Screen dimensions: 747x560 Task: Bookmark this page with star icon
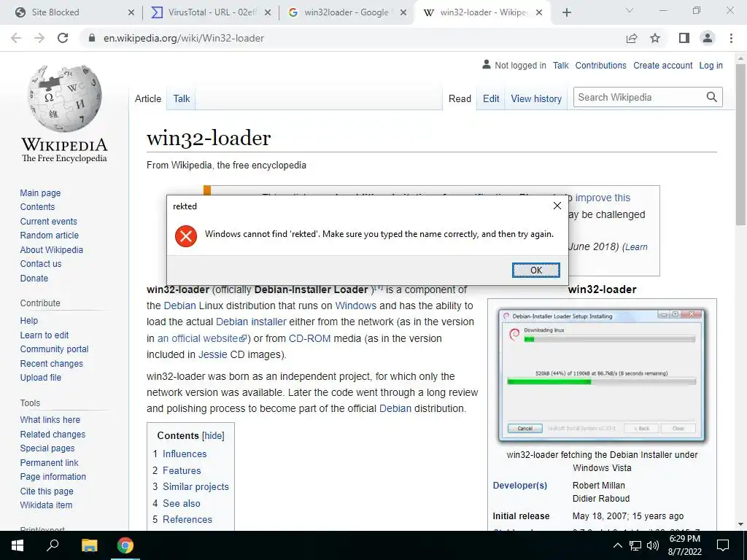pos(655,38)
